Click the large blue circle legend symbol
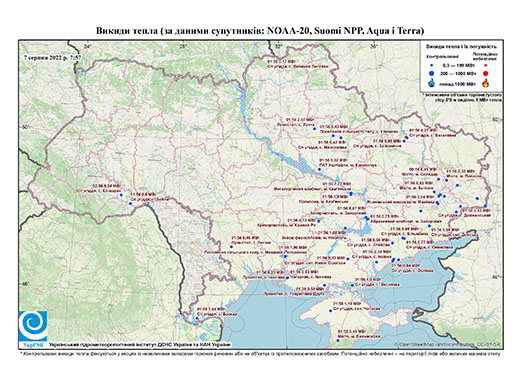Image resolution: width=520 pixels, height=368 pixels. click(431, 73)
